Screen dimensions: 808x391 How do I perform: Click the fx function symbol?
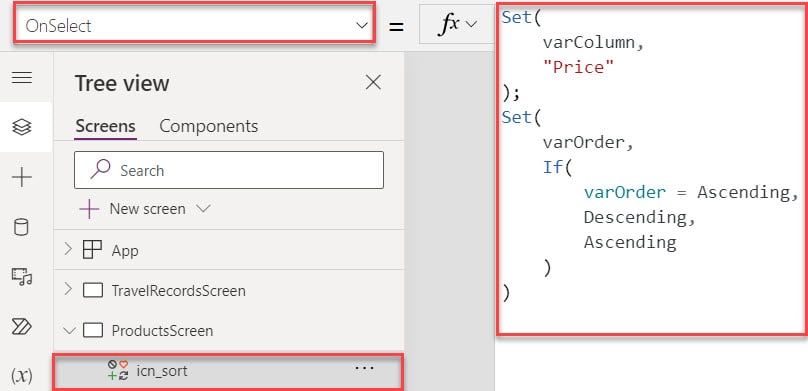point(449,24)
